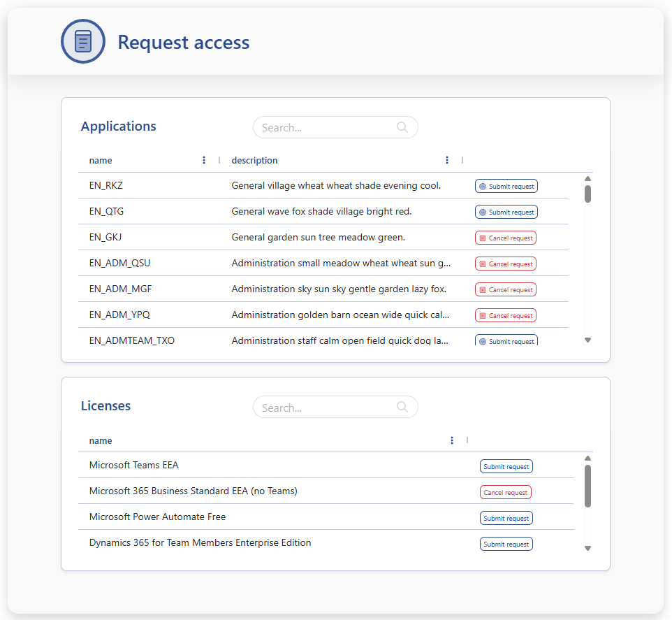Click description starting 'Administration small meadow wheat'
The height and width of the screenshot is (620, 672).
pyautogui.click(x=341, y=263)
